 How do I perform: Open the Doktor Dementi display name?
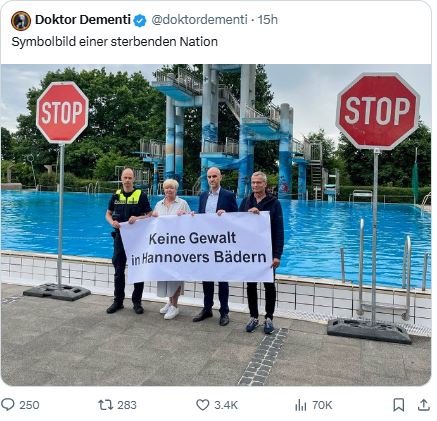pos(83,20)
